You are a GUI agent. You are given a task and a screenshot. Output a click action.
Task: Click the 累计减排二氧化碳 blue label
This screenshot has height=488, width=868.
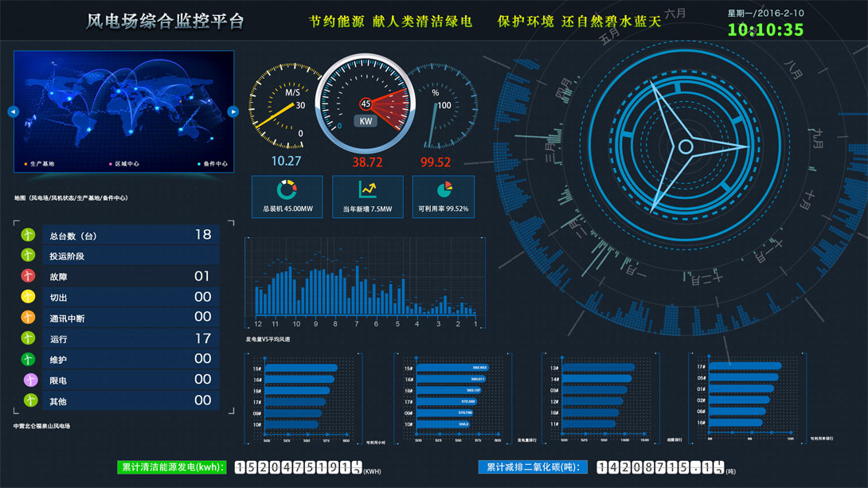tap(532, 467)
